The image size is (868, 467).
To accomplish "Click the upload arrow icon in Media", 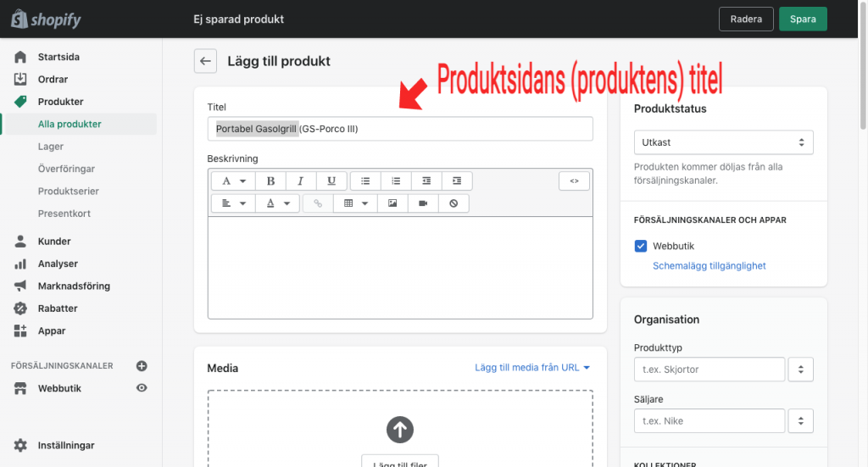I will coord(400,430).
